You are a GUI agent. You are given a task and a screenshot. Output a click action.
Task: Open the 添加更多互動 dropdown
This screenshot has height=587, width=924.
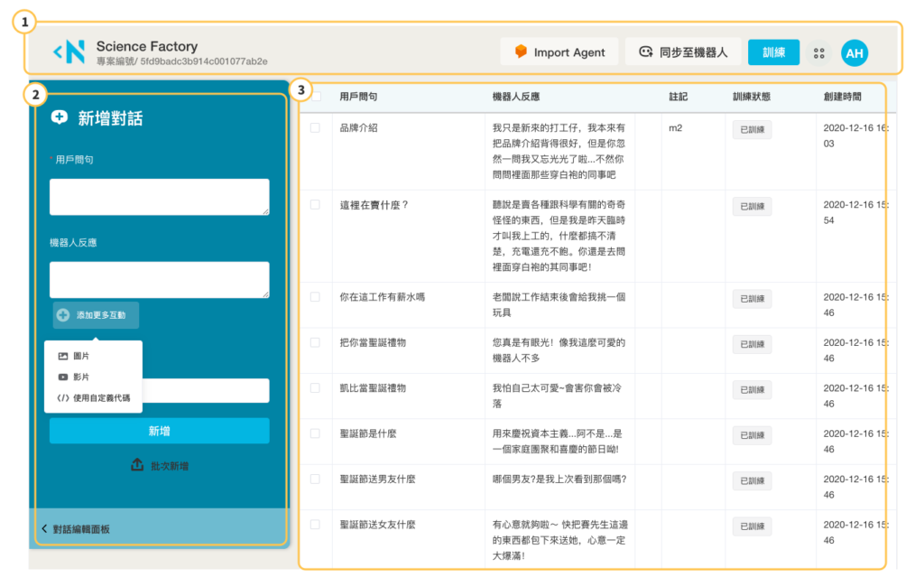coord(96,315)
